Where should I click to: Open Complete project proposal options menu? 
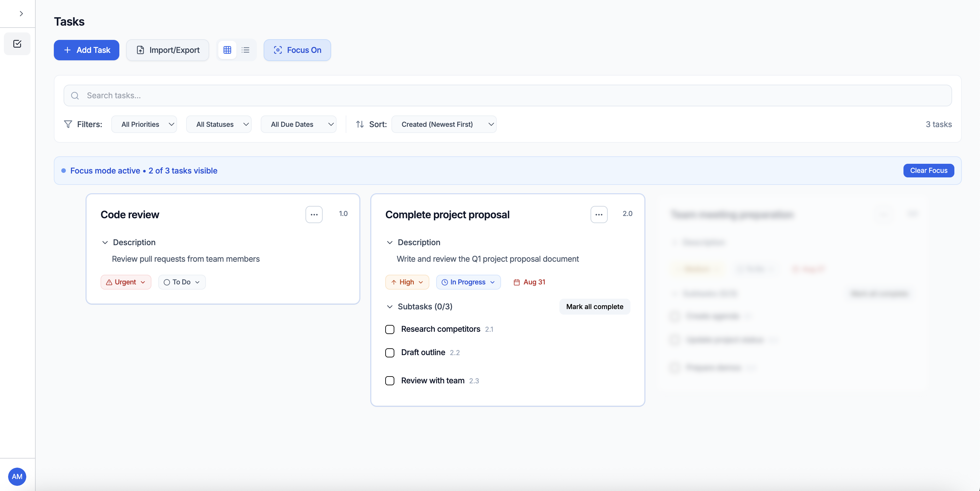(x=598, y=214)
